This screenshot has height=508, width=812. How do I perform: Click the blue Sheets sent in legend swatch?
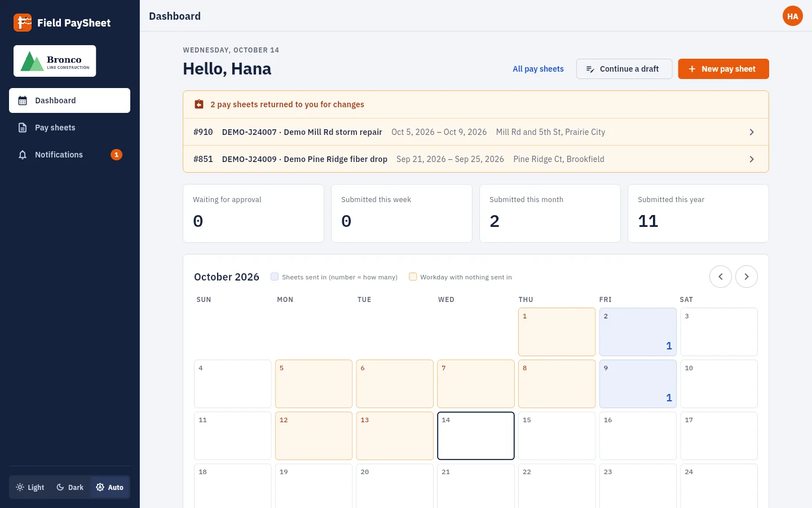[x=275, y=277]
